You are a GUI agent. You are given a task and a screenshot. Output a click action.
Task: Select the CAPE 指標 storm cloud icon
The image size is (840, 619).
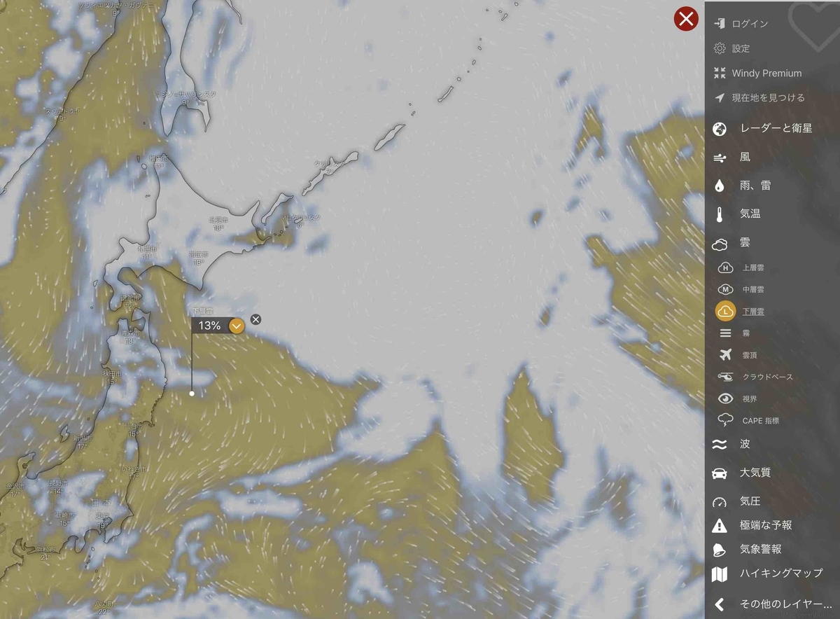point(726,420)
